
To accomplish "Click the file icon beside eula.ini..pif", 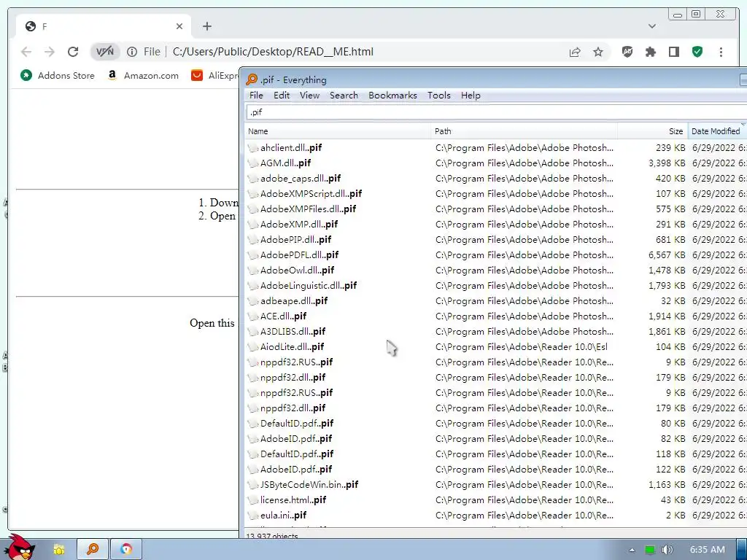I will point(252,516).
